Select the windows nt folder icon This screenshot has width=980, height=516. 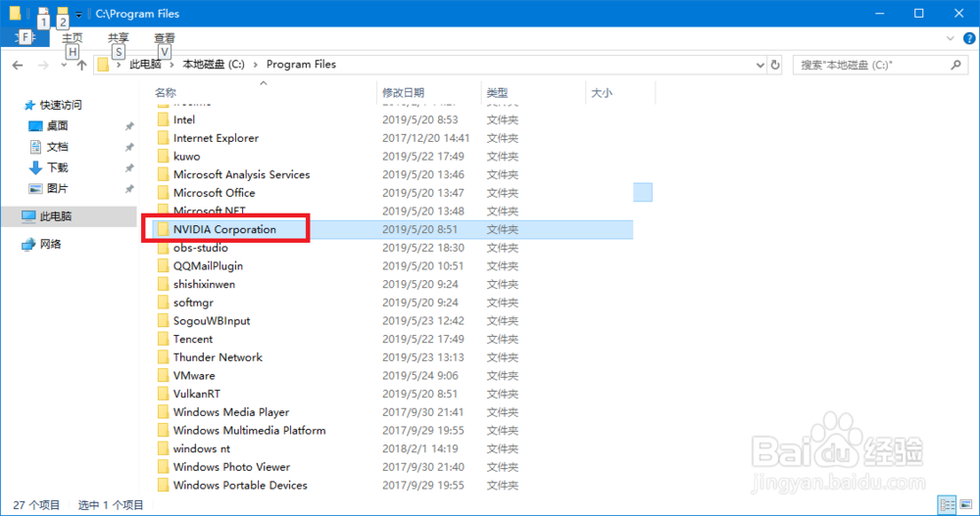(x=163, y=448)
